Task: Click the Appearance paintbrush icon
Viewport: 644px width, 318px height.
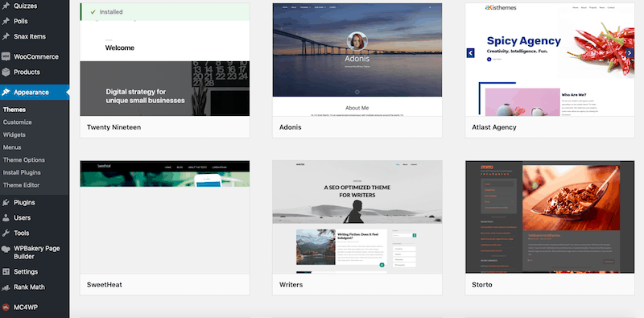Action: [x=6, y=92]
